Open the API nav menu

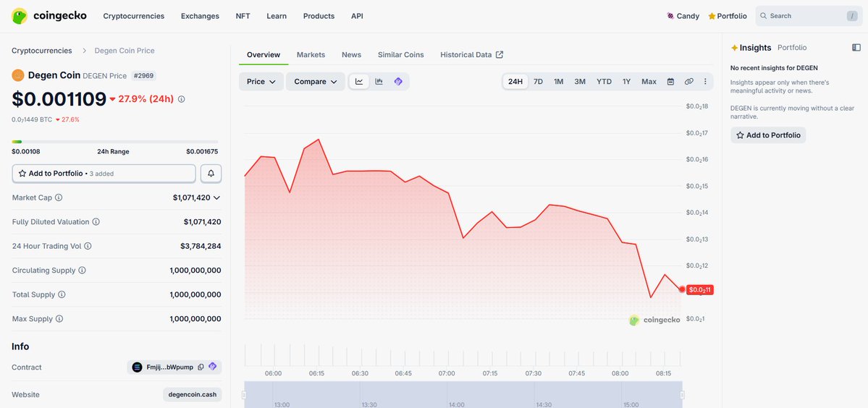(x=357, y=16)
